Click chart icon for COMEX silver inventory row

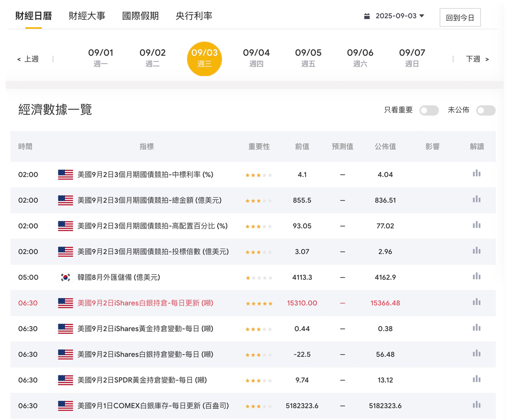coord(476,405)
